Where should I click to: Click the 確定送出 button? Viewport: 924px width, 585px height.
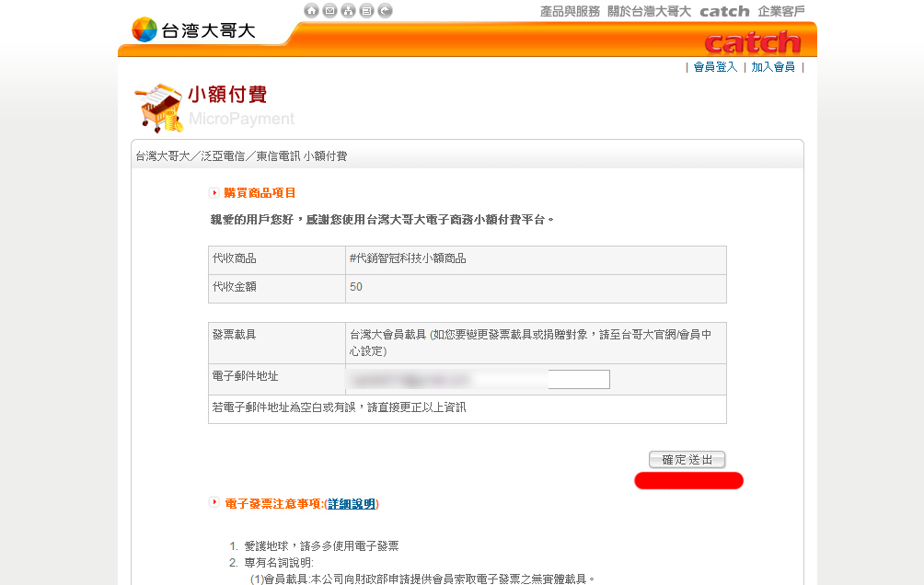click(x=687, y=460)
